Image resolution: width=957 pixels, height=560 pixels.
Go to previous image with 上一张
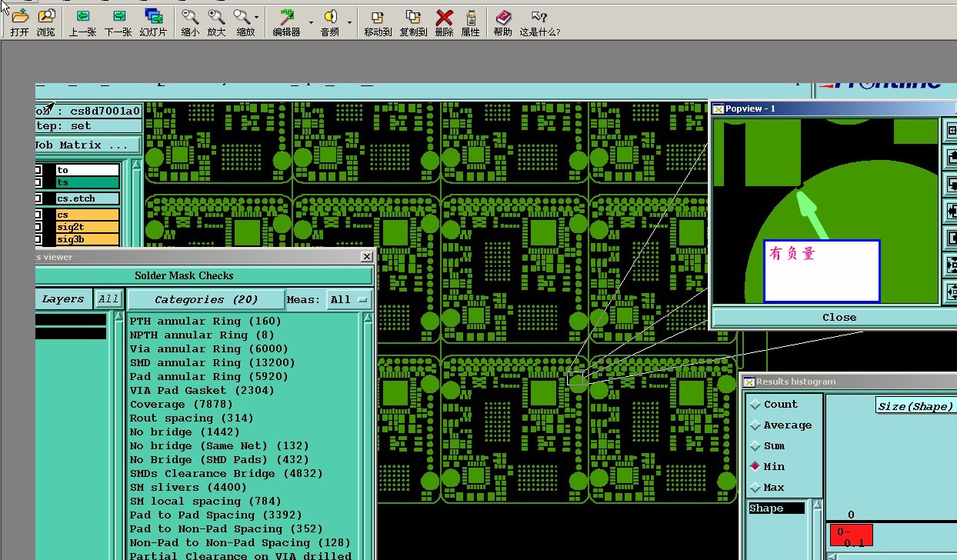click(82, 17)
